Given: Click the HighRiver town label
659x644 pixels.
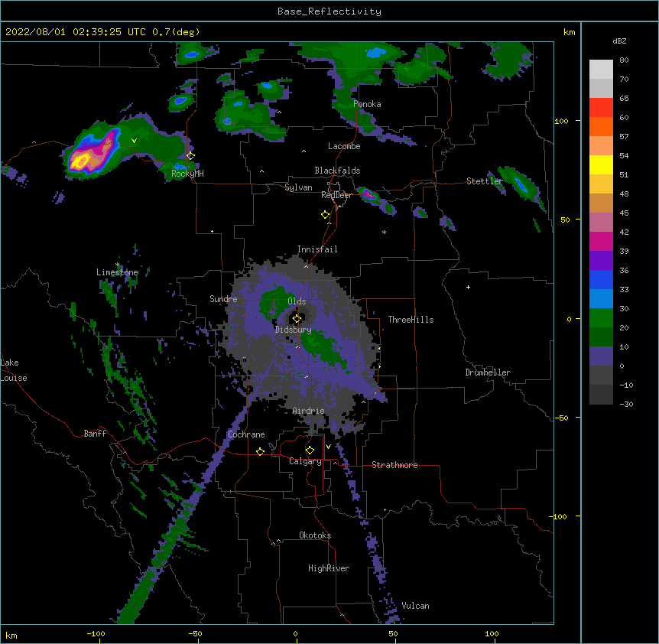Looking at the screenshot, I should pyautogui.click(x=329, y=568).
